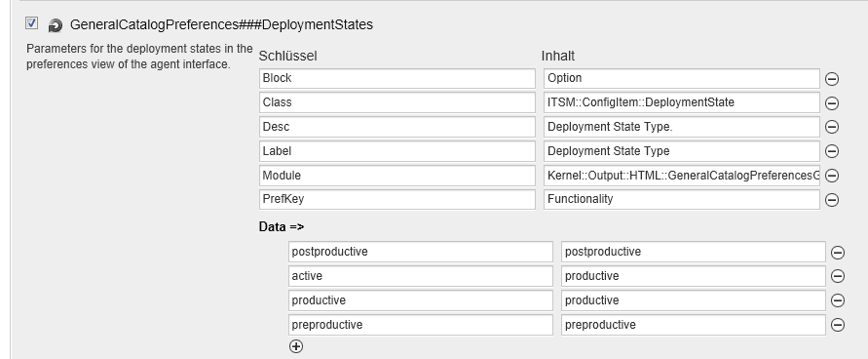The image size is (868, 359).
Task: Select the GeneralCatalogPreferences###DeploymentStates title text
Action: (x=221, y=25)
